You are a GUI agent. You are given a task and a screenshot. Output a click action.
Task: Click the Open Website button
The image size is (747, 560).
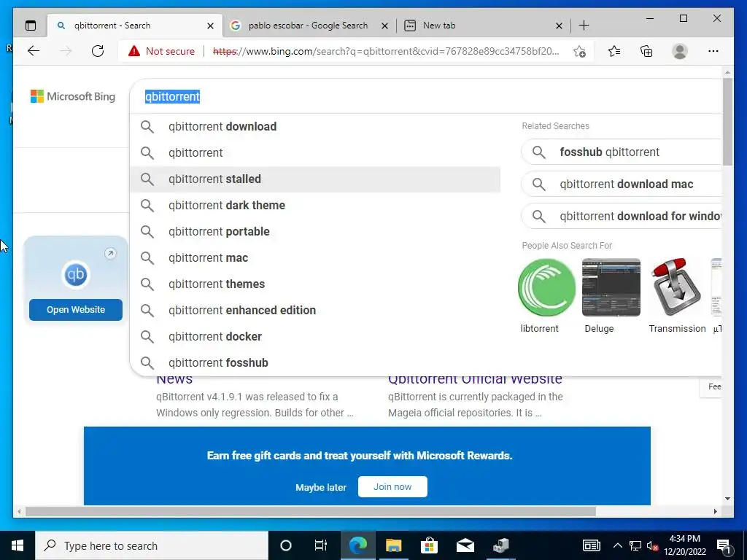[x=76, y=309]
